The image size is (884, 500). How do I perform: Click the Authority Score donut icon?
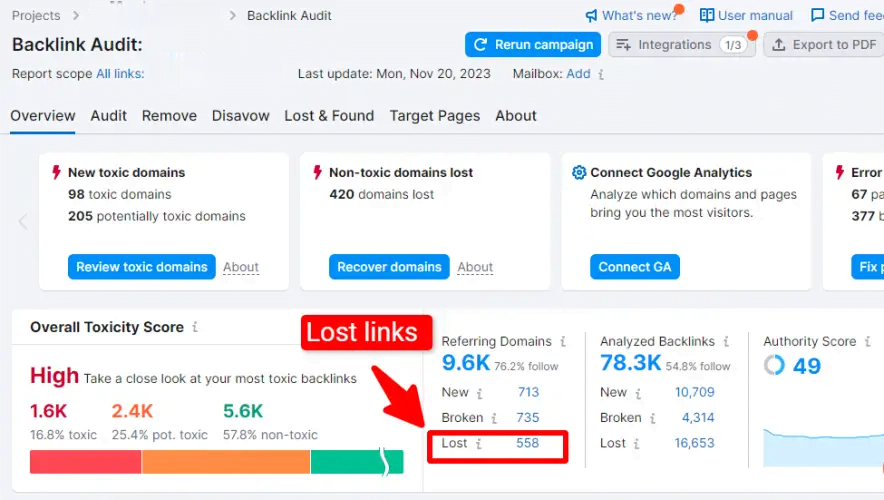pyautogui.click(x=774, y=365)
